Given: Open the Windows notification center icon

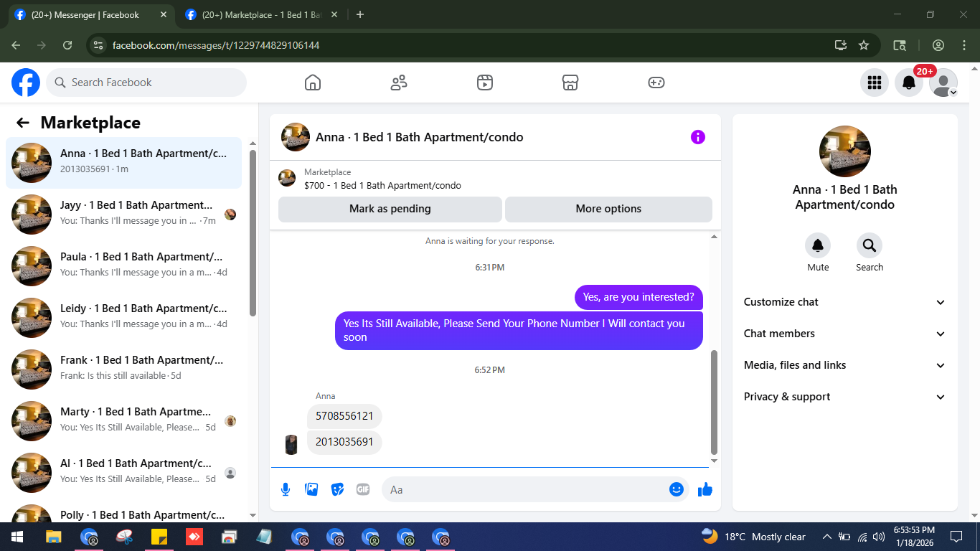Looking at the screenshot, I should (956, 537).
